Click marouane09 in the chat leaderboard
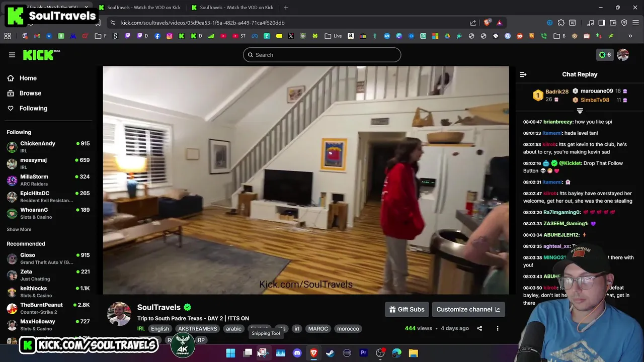 pos(597,91)
